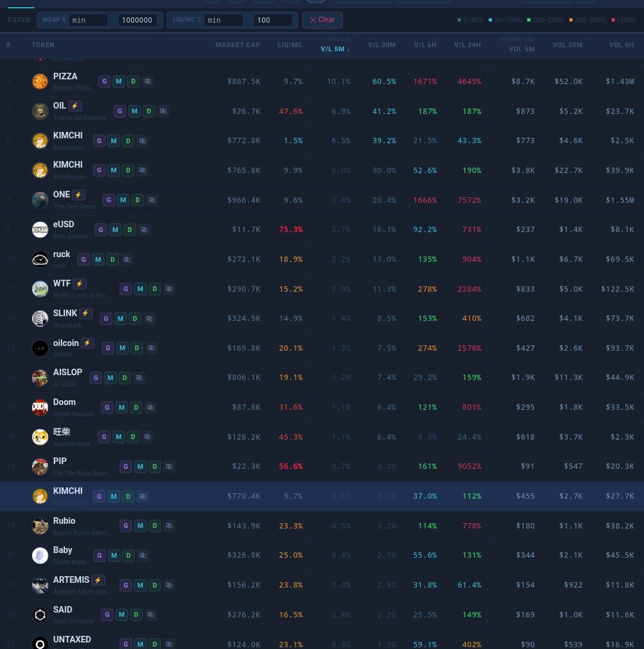
Task: Click the PIZZA token avatar
Action: point(40,81)
